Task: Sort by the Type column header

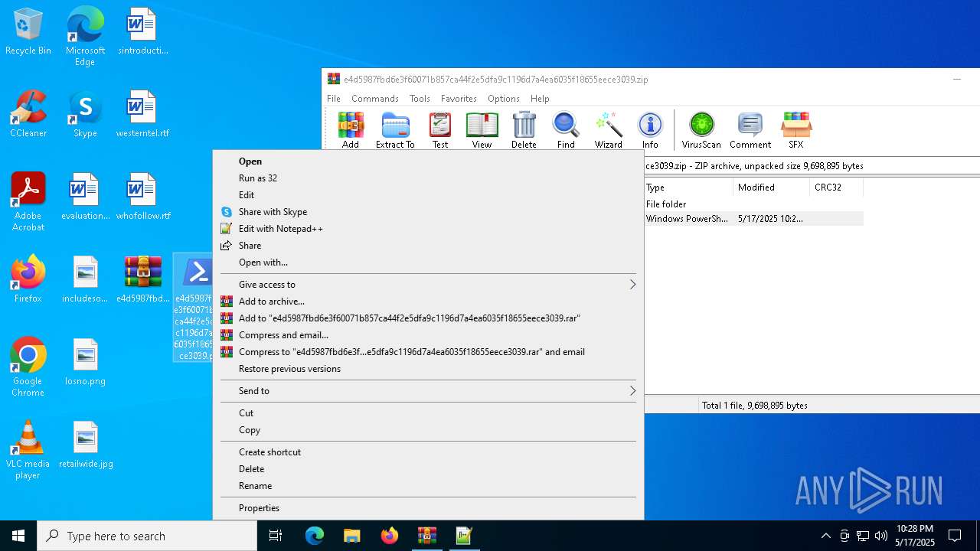Action: (x=688, y=187)
